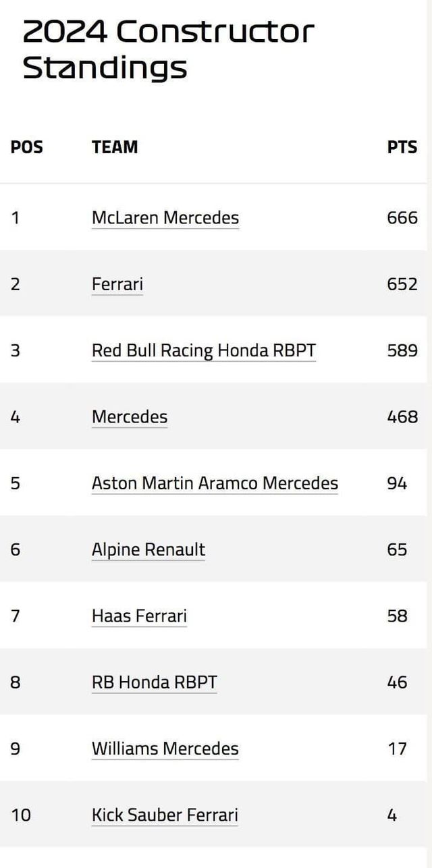This screenshot has width=432, height=868.
Task: Click position number 10 in the table
Action: pyautogui.click(x=21, y=815)
